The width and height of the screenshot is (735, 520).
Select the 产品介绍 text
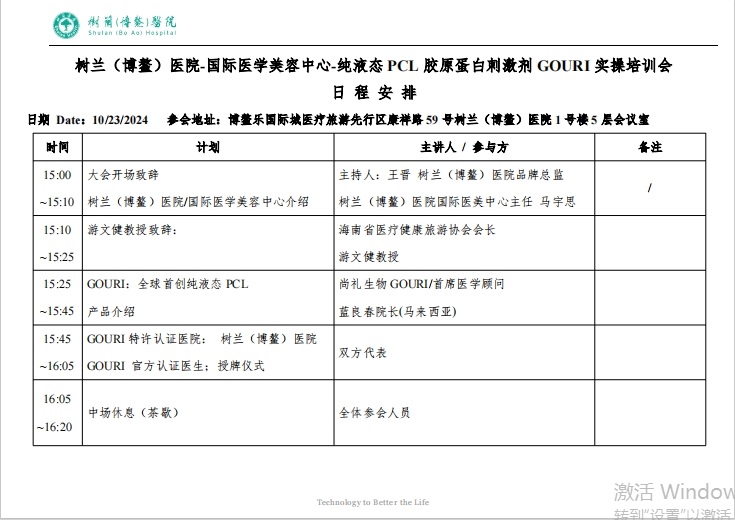[112, 311]
